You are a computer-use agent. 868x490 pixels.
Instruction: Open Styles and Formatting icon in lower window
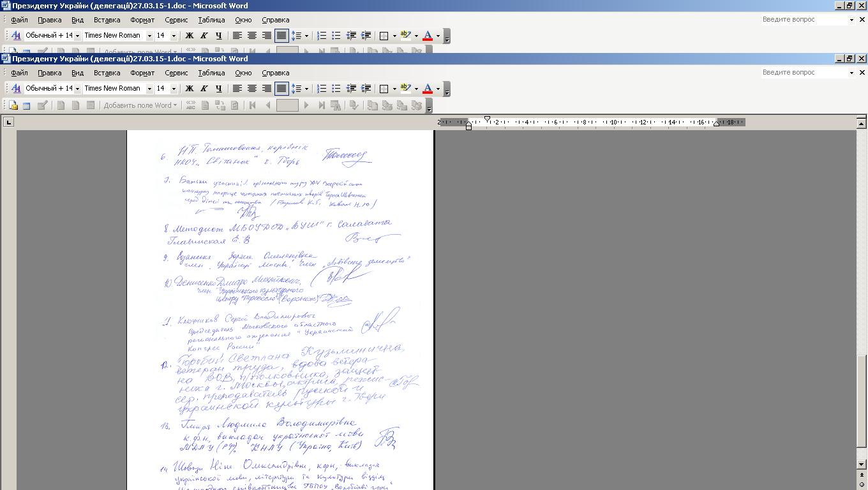coord(17,89)
